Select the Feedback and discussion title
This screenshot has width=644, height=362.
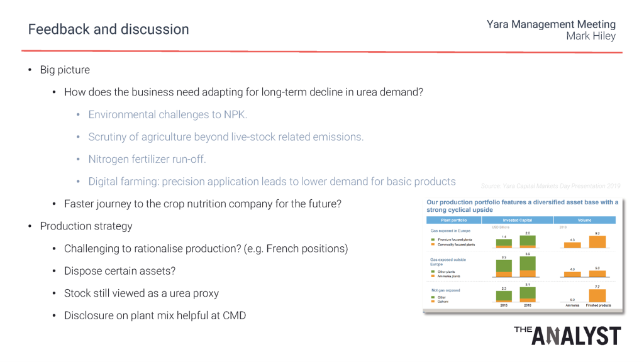point(108,30)
